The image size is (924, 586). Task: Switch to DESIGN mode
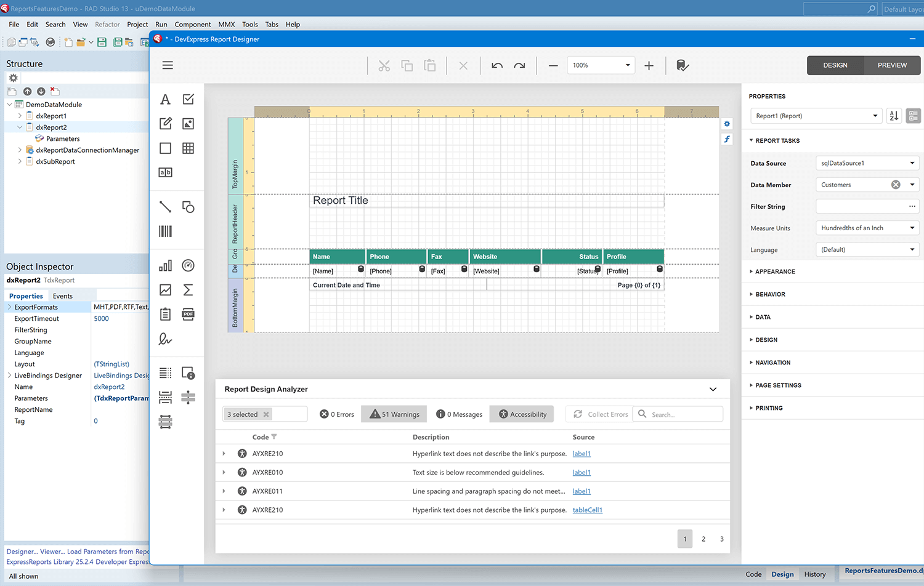pos(835,65)
